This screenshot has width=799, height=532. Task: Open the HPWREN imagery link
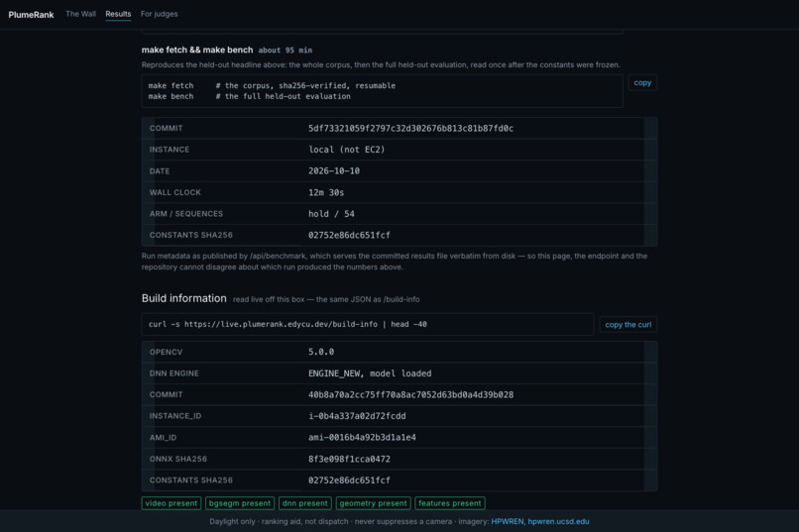pyautogui.click(x=507, y=521)
